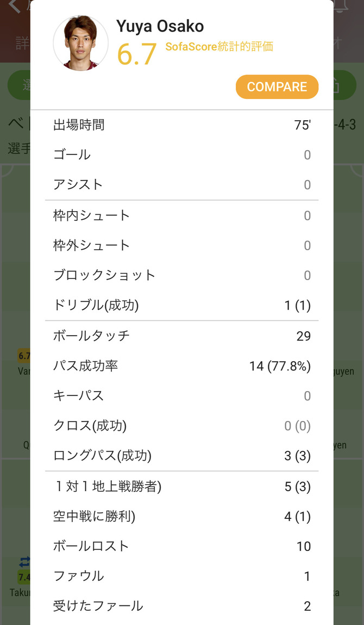Tap the 6.7 rating badge at left edge

pos(24,356)
